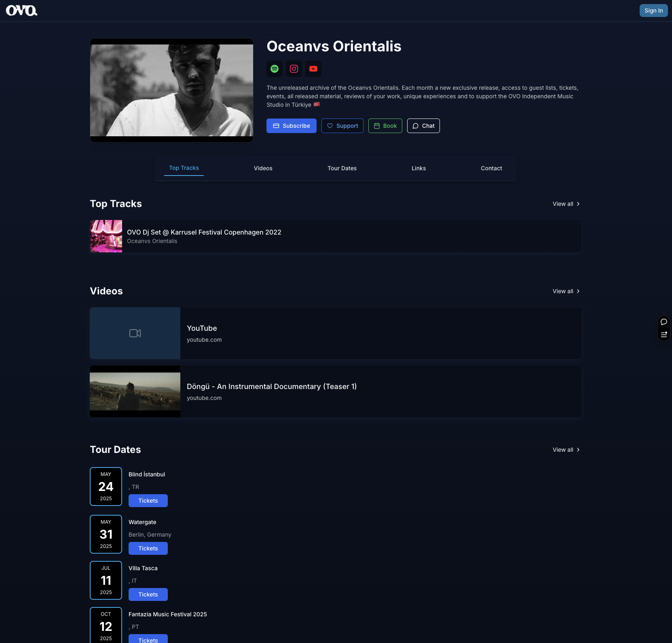This screenshot has height=643, width=672.
Task: Expand View all for Top Tracks
Action: click(x=566, y=204)
